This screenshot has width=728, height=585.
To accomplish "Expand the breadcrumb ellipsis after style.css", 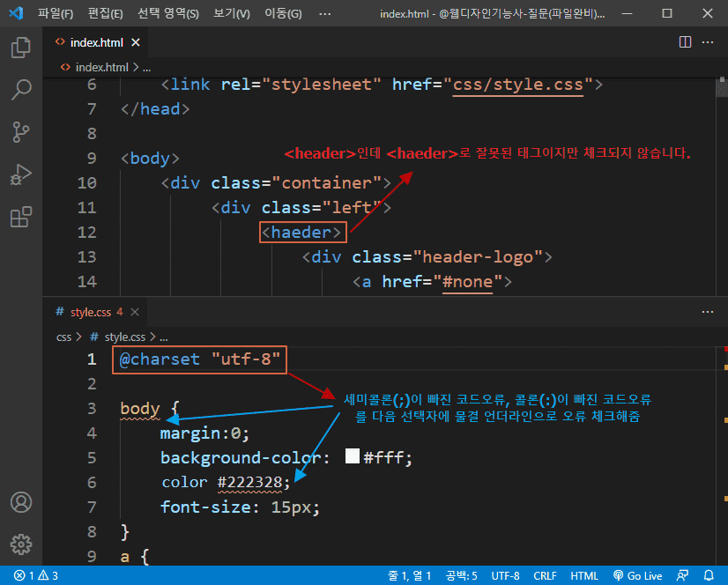I will point(163,337).
